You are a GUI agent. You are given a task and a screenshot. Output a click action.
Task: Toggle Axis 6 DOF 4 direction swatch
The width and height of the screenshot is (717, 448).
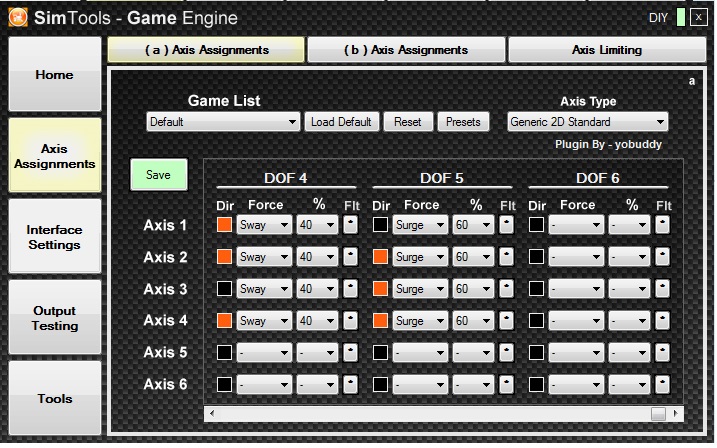click(224, 384)
